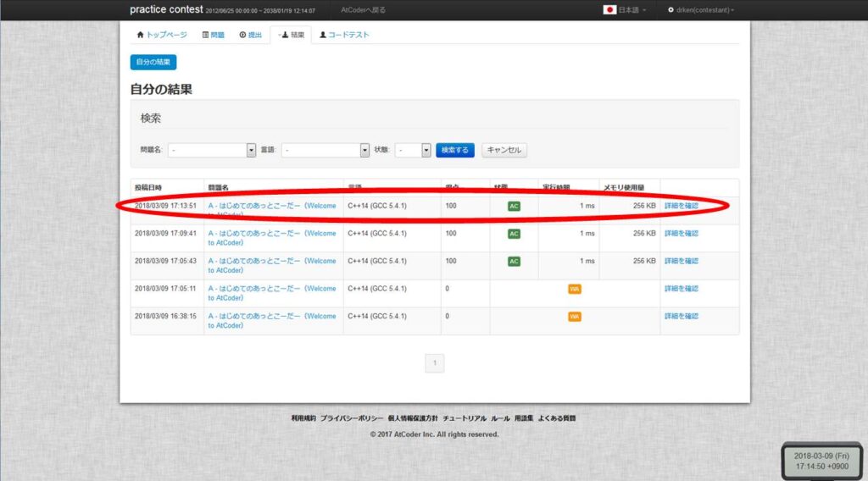Click WA badge of 16:38:15 submission
Screen dimensions: 868x481
click(x=575, y=317)
